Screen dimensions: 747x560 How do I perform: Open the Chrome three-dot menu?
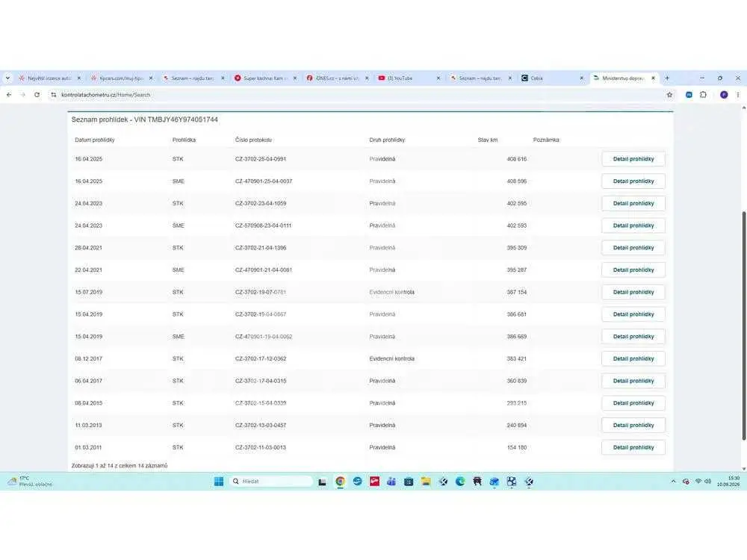tap(737, 95)
